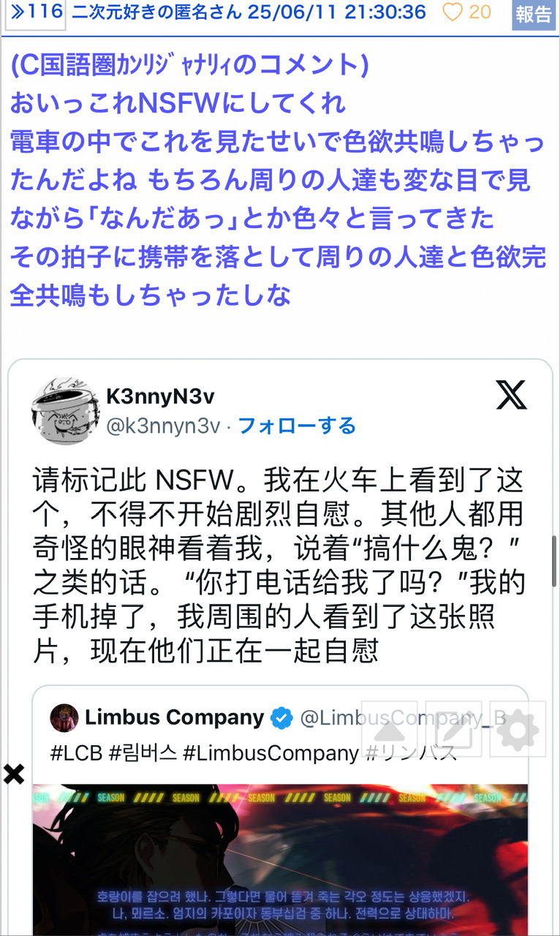Open the Limbus Company account name

175,717
